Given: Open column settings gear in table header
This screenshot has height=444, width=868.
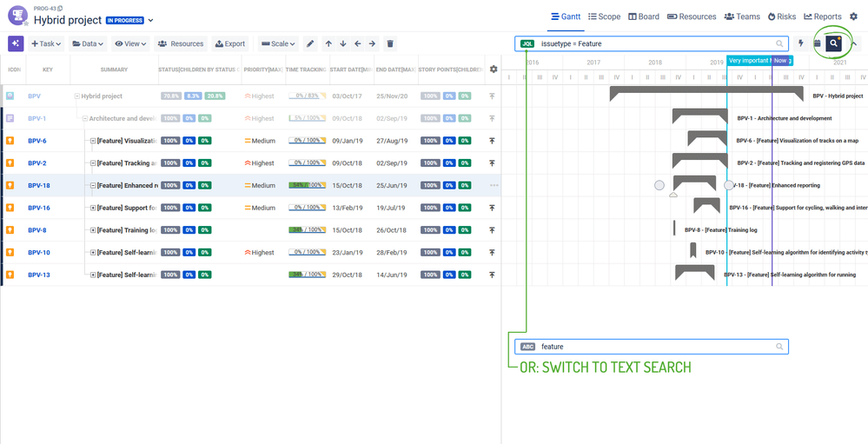Looking at the screenshot, I should tap(494, 70).
